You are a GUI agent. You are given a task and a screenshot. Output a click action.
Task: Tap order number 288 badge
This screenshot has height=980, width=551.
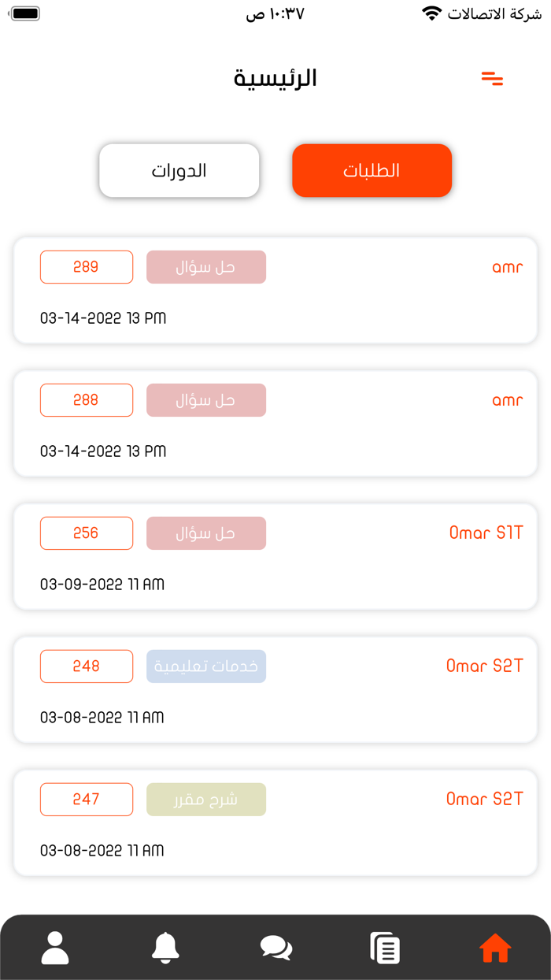87,400
